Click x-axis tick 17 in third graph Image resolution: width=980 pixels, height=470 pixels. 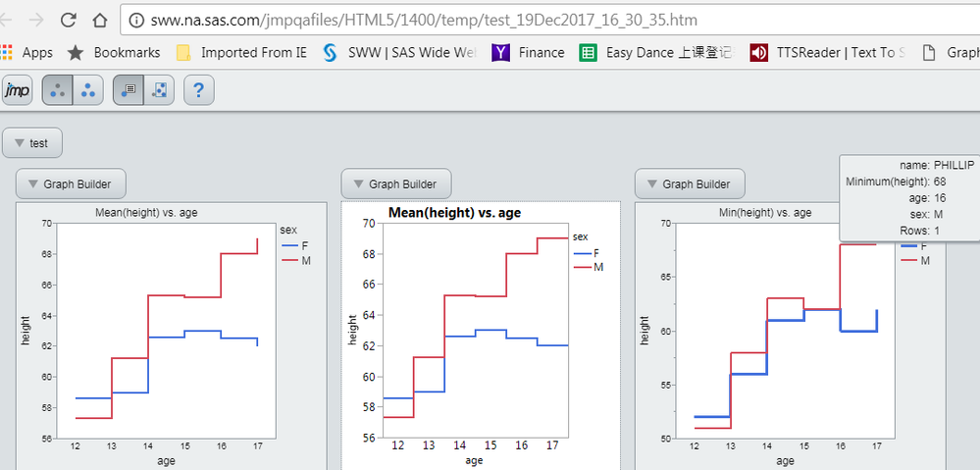877,446
